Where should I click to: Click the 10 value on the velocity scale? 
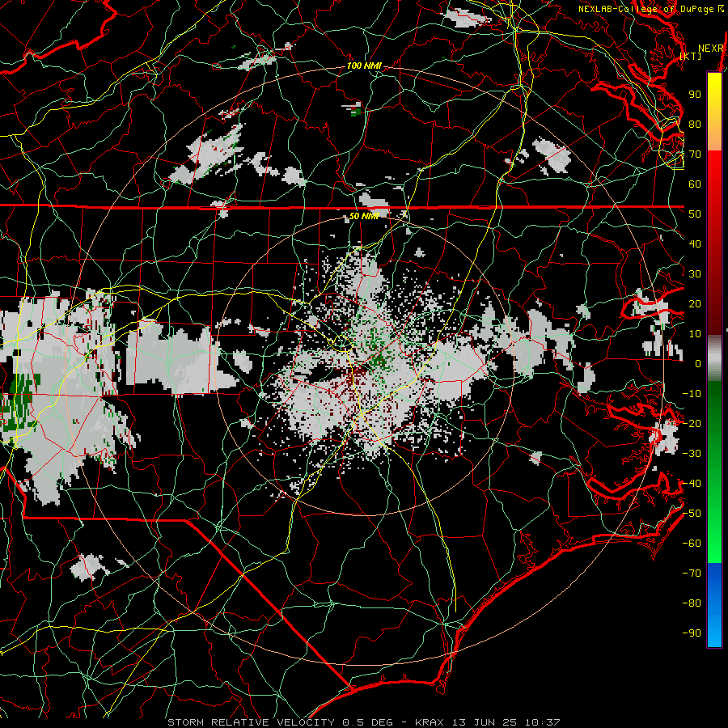[x=695, y=334]
